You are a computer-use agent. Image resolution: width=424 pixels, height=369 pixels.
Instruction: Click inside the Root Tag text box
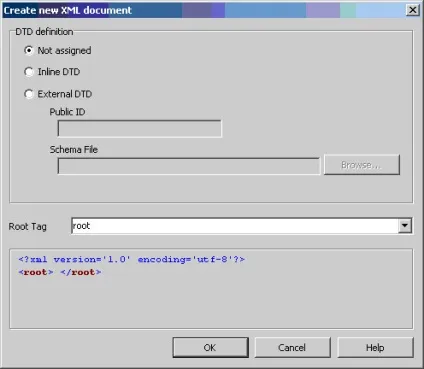235,226
